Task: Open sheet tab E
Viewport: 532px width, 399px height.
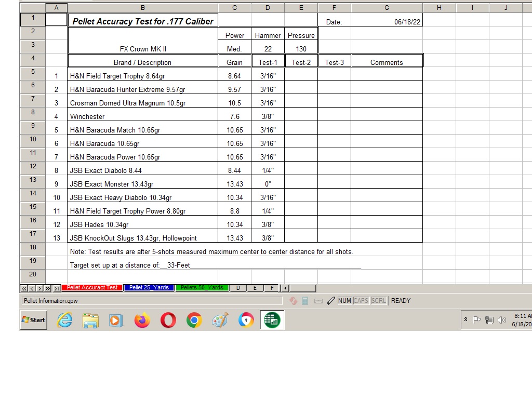Action: coord(255,288)
